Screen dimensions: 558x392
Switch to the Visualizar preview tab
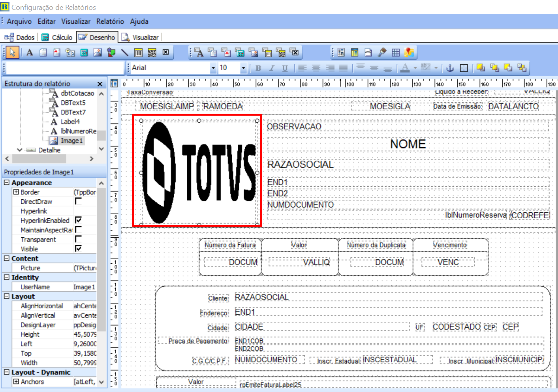[x=140, y=37]
